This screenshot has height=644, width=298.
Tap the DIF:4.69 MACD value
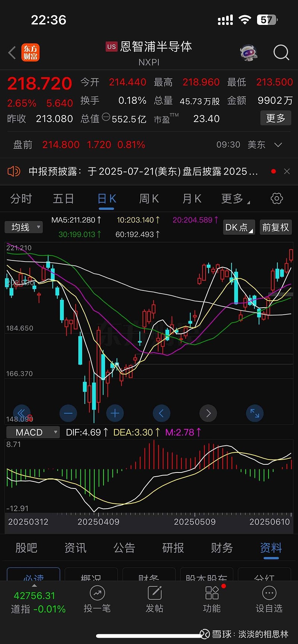point(87,432)
